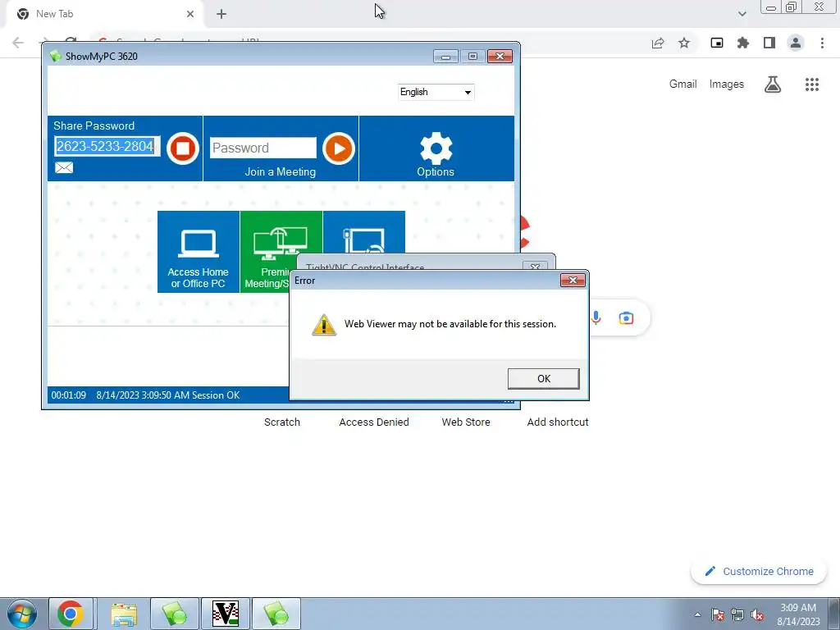Click the muted volume tray icon

coord(757,615)
